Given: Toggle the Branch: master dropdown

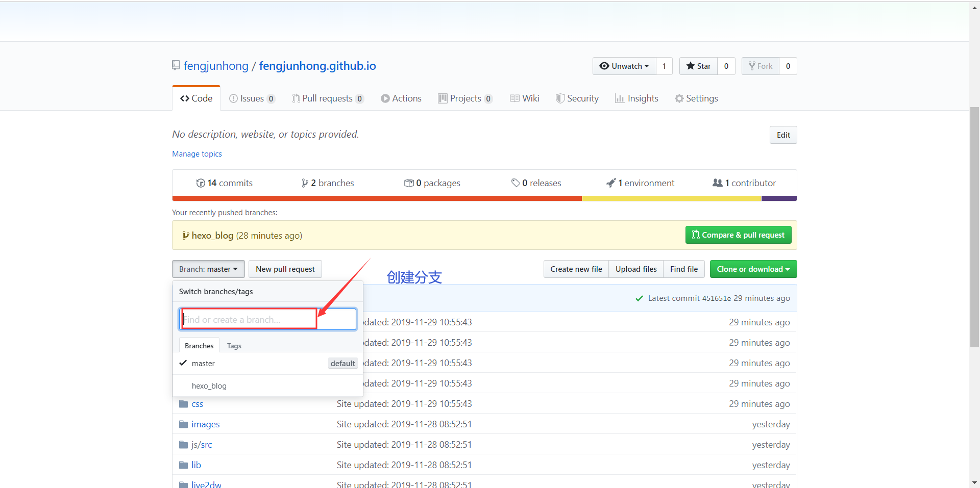Looking at the screenshot, I should 208,269.
